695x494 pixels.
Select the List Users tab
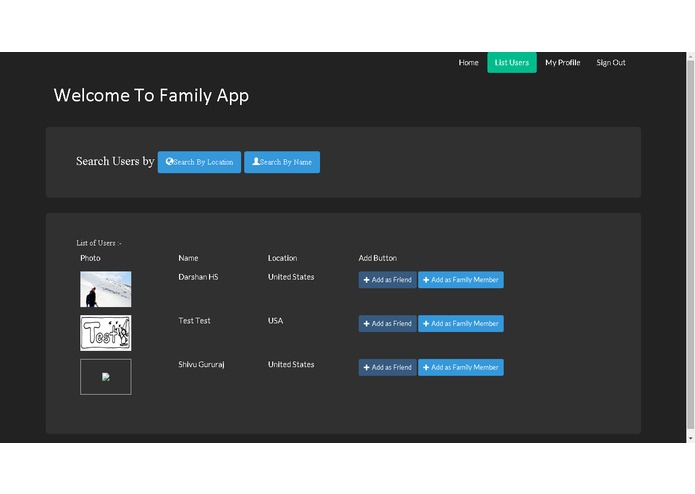[x=512, y=62]
